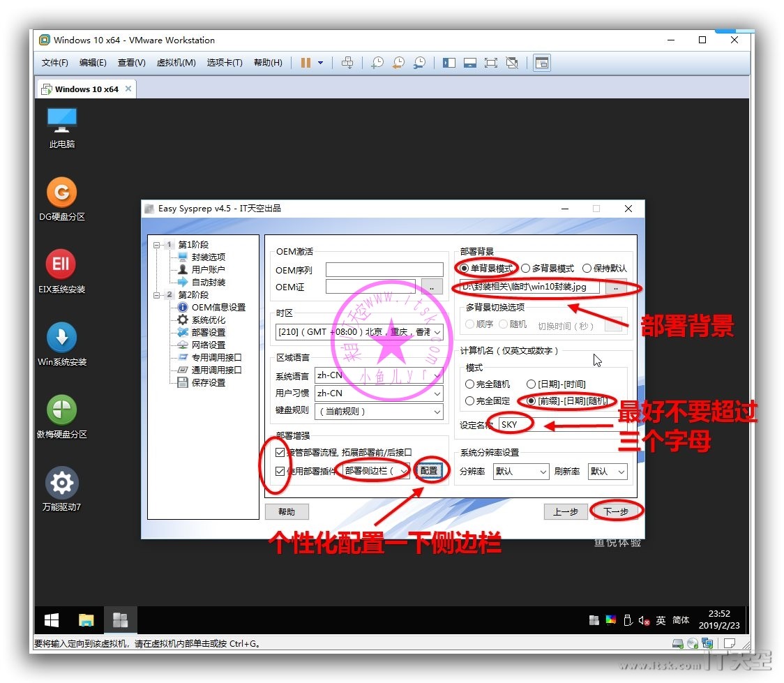Select 多背景模式 radio button

click(x=525, y=269)
